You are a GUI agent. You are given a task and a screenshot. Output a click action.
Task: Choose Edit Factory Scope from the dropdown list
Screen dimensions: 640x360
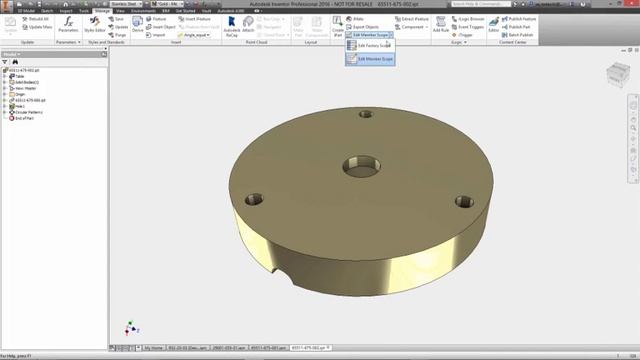(x=370, y=46)
